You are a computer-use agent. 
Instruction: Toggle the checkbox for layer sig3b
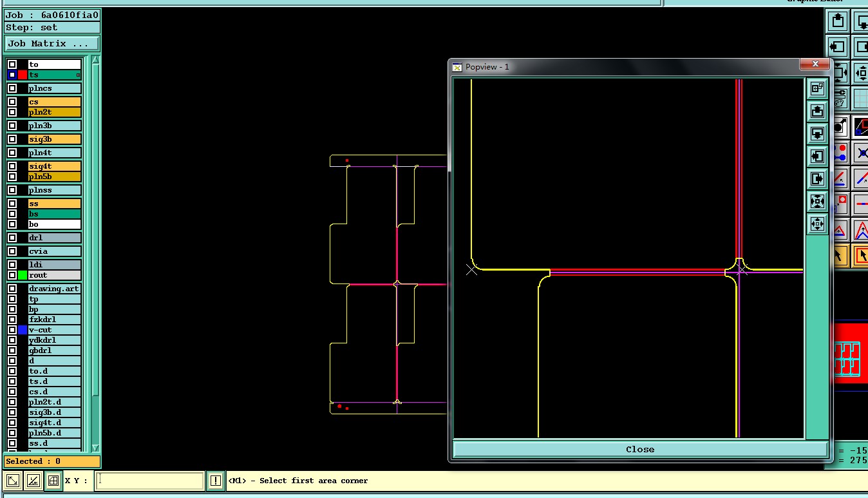coord(12,139)
